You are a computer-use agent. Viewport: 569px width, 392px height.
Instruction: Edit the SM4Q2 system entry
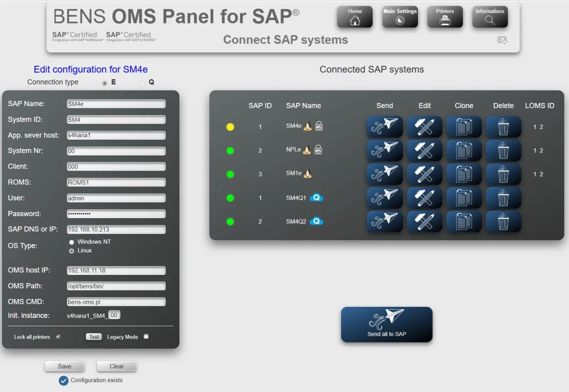pos(424,221)
